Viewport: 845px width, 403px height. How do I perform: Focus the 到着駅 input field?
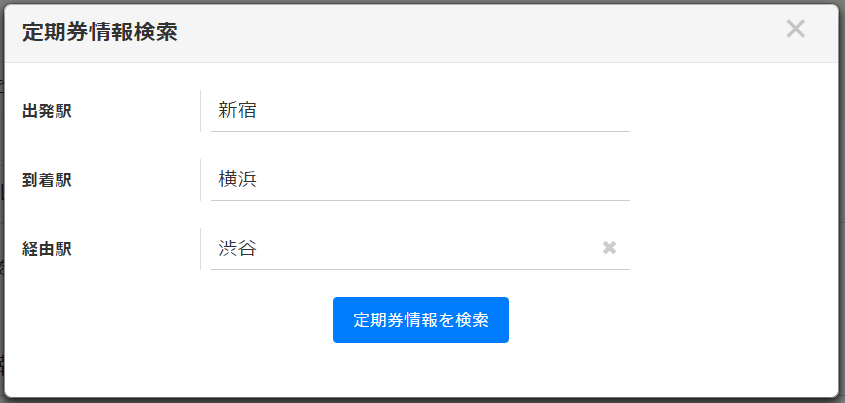pos(420,180)
